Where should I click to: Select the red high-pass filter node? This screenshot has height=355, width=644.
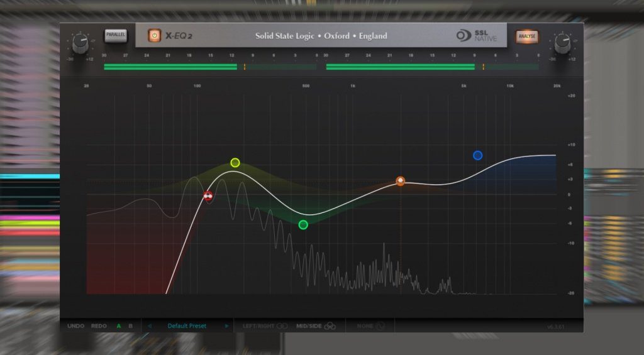click(x=208, y=196)
